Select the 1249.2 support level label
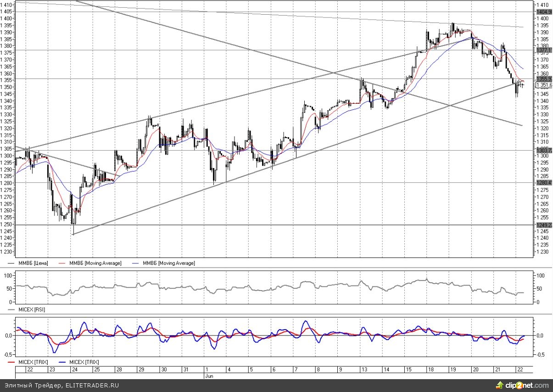 coord(543,225)
